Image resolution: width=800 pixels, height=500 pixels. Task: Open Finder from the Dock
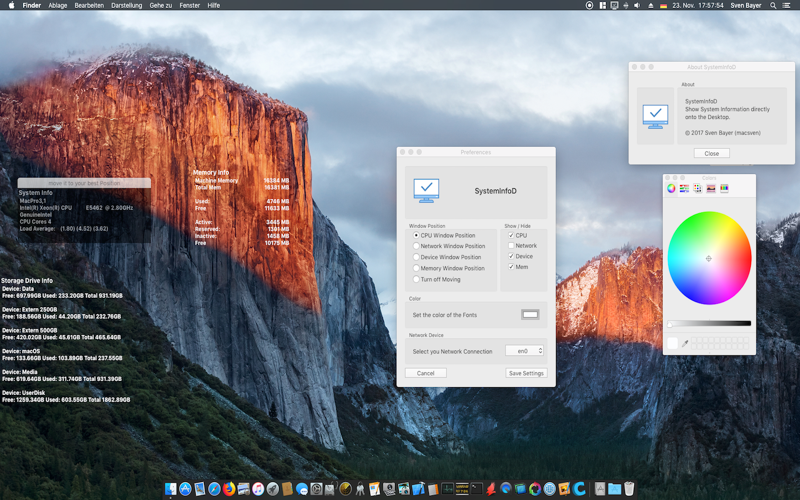point(170,489)
